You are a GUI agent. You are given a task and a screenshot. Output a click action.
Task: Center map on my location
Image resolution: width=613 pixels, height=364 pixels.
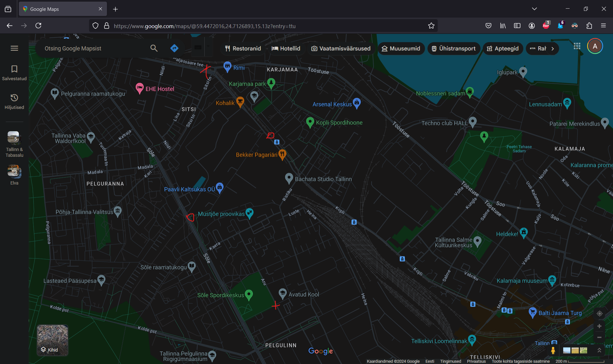click(x=599, y=314)
